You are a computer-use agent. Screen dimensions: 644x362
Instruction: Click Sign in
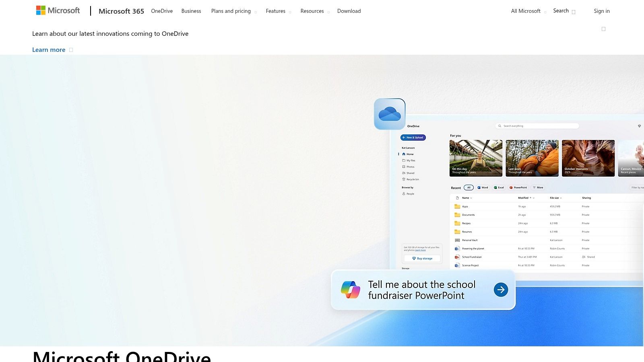pos(602,11)
